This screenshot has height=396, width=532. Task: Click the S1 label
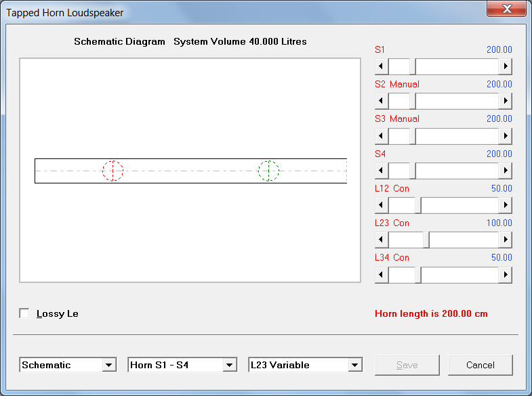380,49
